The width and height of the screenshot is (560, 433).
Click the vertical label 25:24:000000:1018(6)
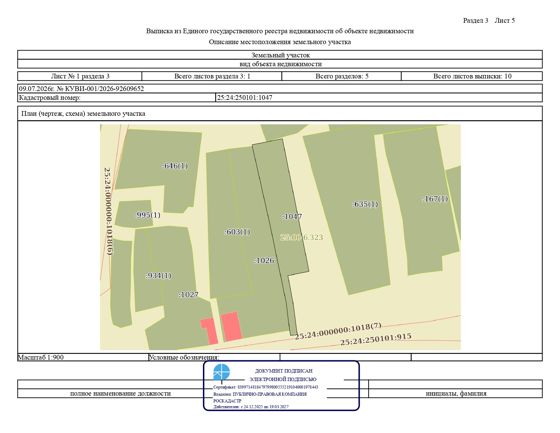[108, 211]
